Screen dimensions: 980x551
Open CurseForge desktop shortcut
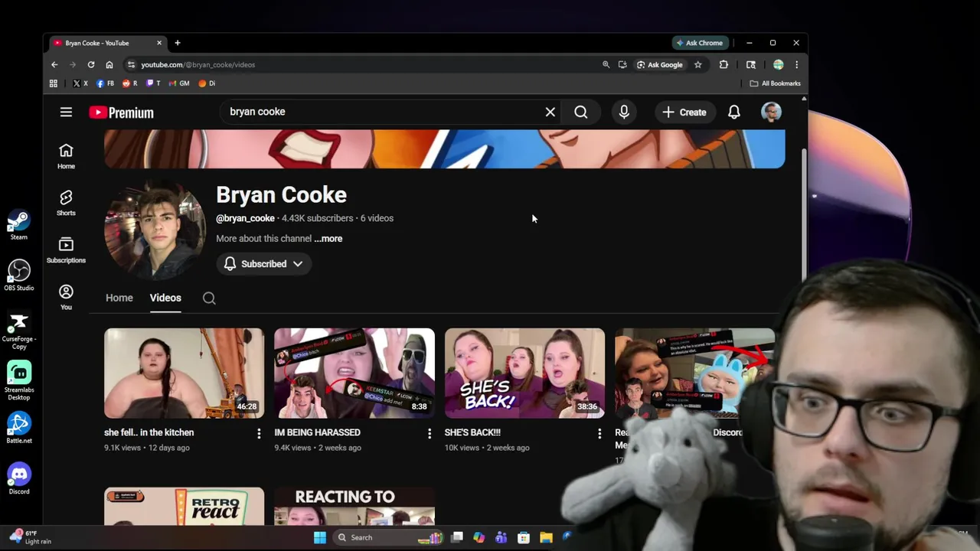19,331
